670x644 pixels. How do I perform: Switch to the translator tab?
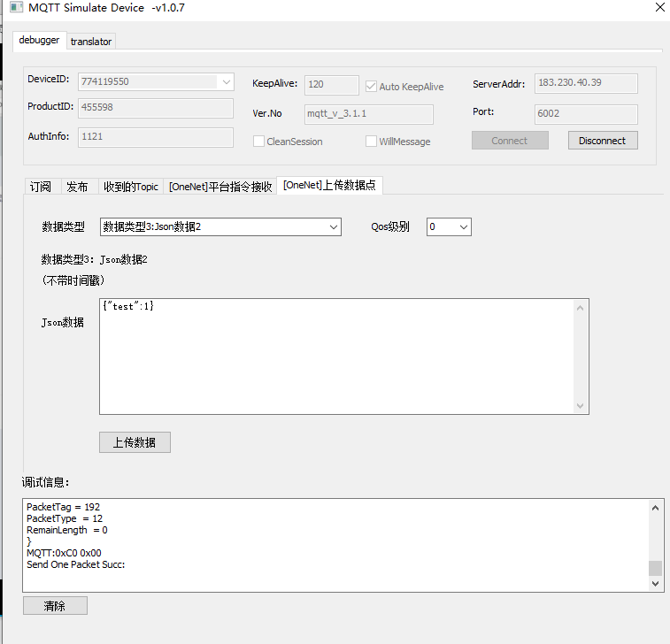(x=90, y=42)
